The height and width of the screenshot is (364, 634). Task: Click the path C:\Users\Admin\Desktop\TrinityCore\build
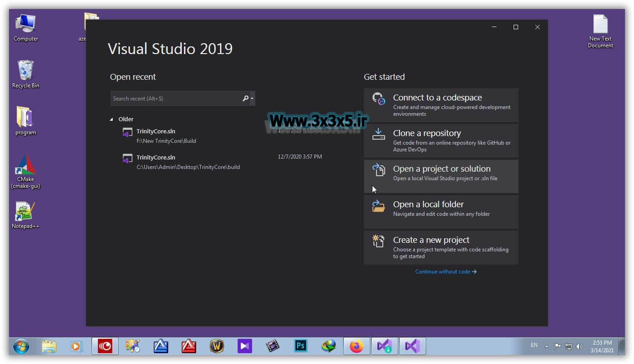point(188,167)
